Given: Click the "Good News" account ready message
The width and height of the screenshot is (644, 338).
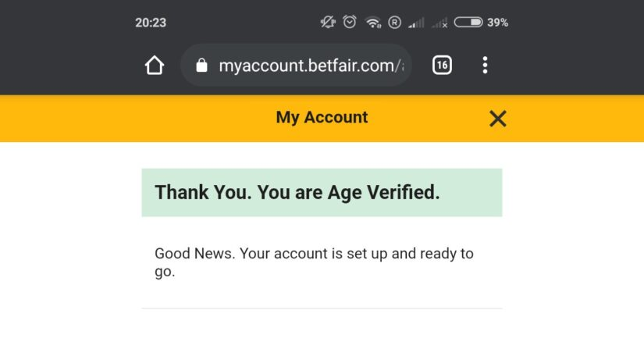Looking at the screenshot, I should (x=314, y=263).
